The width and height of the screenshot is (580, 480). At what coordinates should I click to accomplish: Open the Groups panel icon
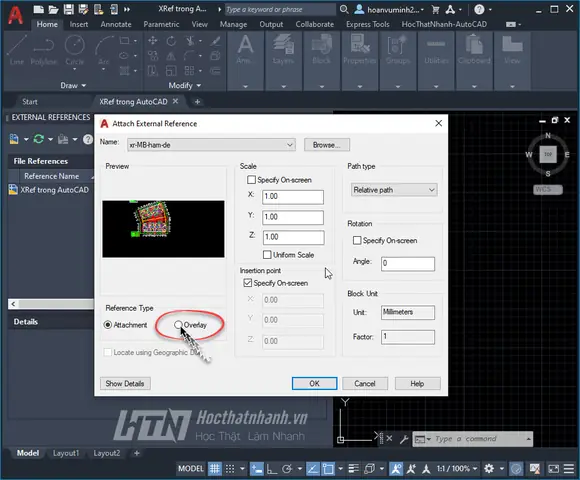398,49
